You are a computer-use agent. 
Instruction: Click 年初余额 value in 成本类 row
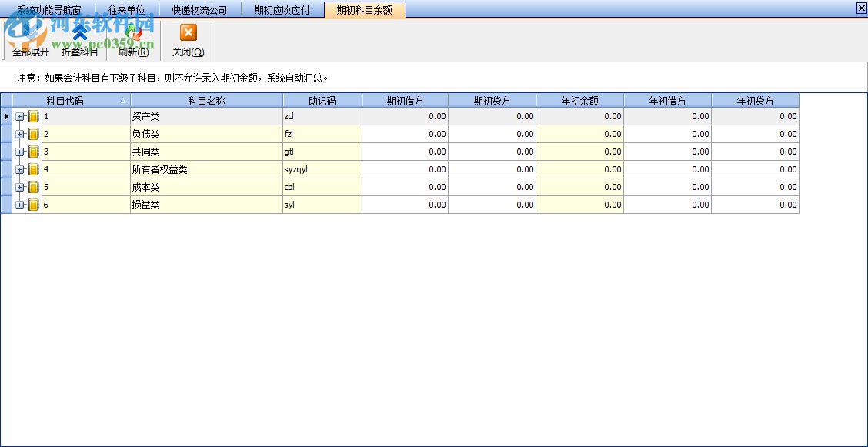579,188
